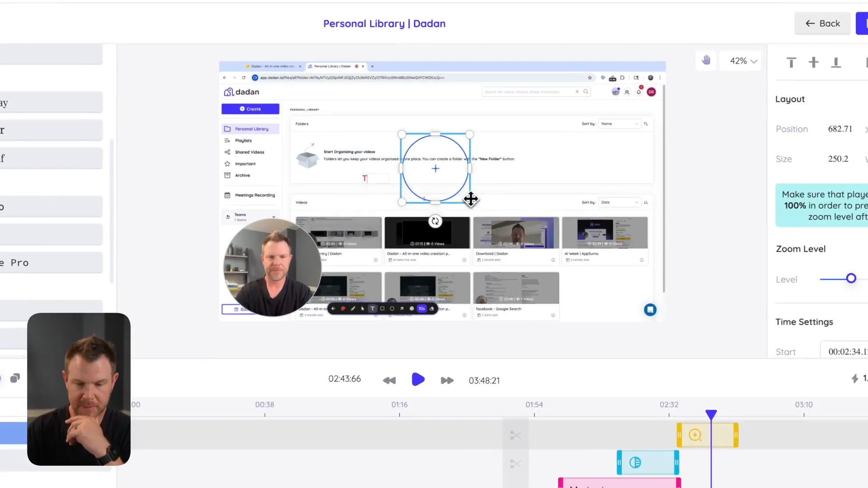The image size is (868, 488).
Task: Click the DS avatar in the preview
Action: click(651, 92)
